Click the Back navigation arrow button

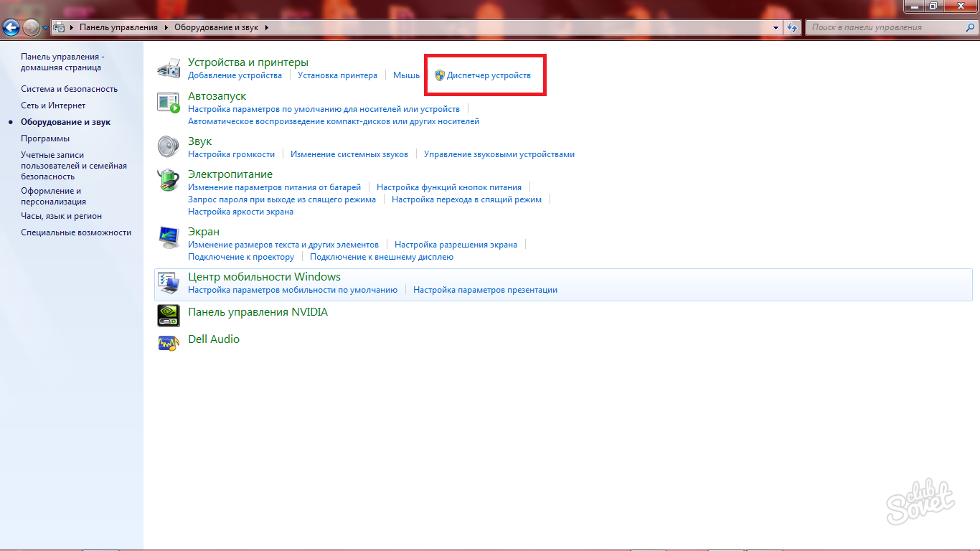(x=11, y=27)
